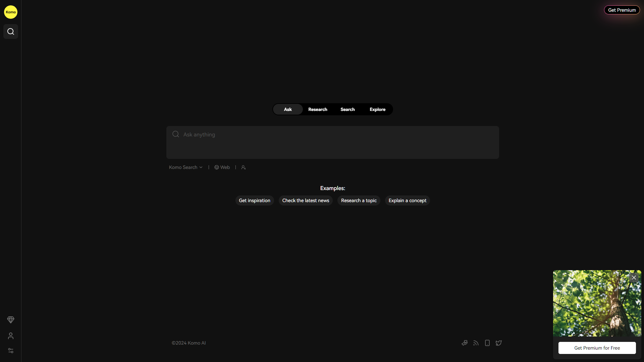Viewport: 644px width, 362px height.
Task: Select the user-search persona icon below search bar
Action: pyautogui.click(x=243, y=167)
